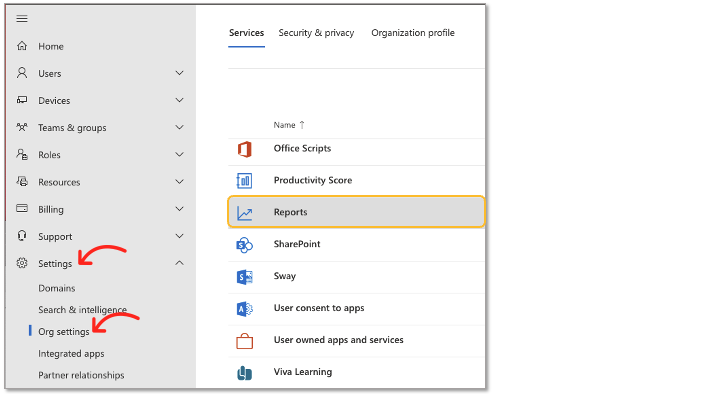
Task: Collapse the Settings menu chevron
Action: [179, 263]
